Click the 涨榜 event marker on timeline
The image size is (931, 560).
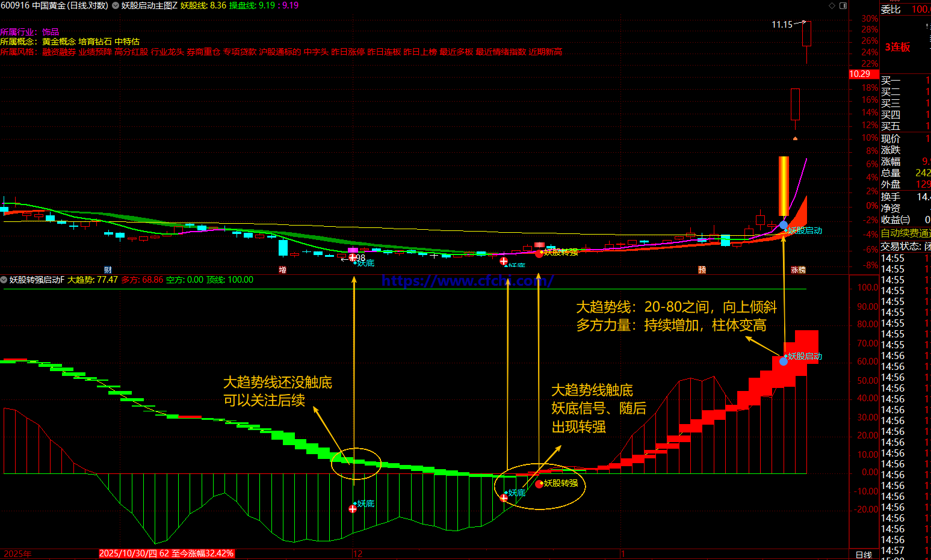(798, 270)
